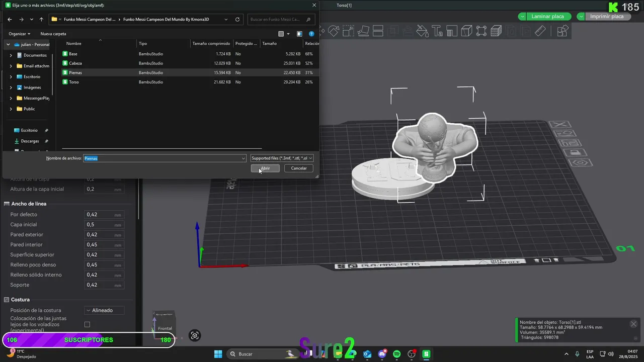
Task: Select the seam painting cube tool
Action: click(466, 31)
